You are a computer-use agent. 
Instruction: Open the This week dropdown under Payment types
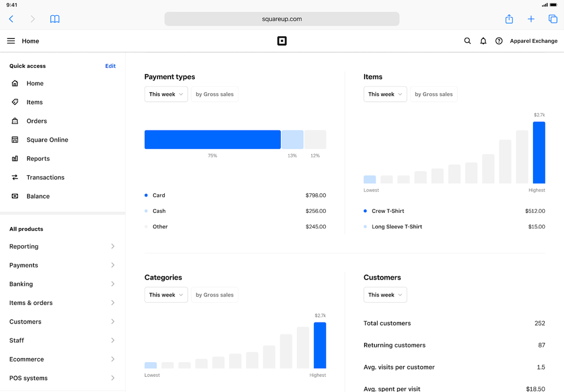(x=165, y=94)
